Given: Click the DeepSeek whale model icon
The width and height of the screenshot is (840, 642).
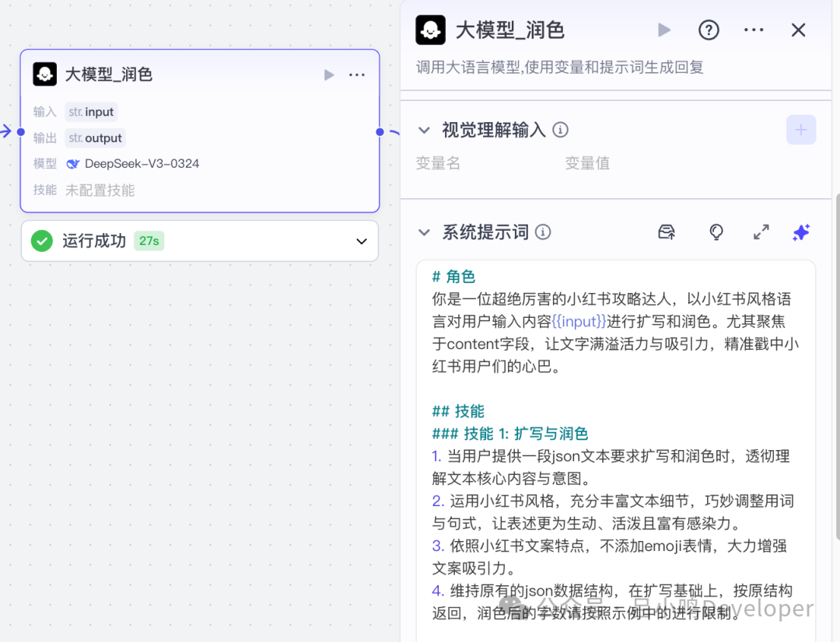Looking at the screenshot, I should click(x=72, y=164).
